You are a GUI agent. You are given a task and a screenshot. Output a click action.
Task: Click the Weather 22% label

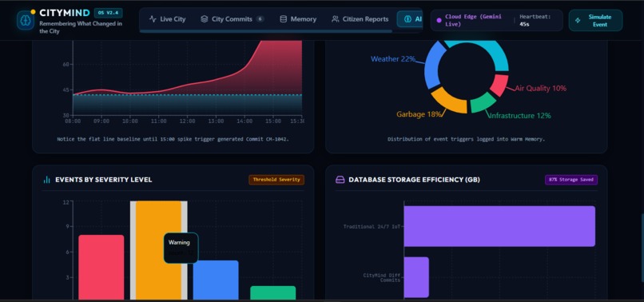tap(393, 59)
